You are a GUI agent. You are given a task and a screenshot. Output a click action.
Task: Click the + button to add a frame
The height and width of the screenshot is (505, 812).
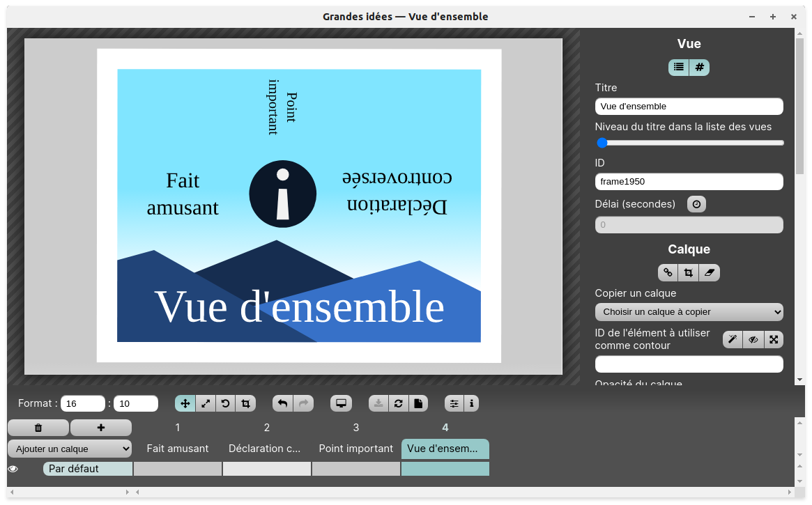pyautogui.click(x=100, y=427)
